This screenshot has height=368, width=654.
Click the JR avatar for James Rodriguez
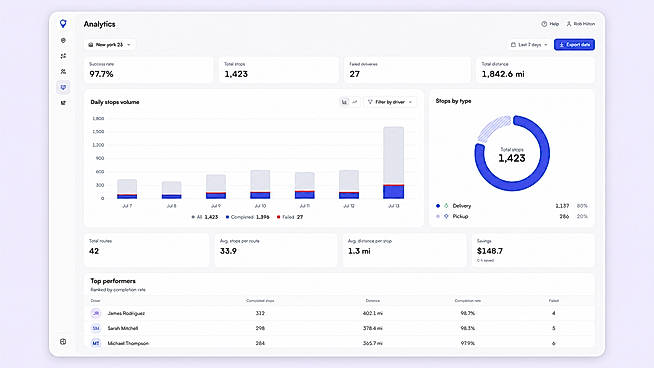click(96, 313)
